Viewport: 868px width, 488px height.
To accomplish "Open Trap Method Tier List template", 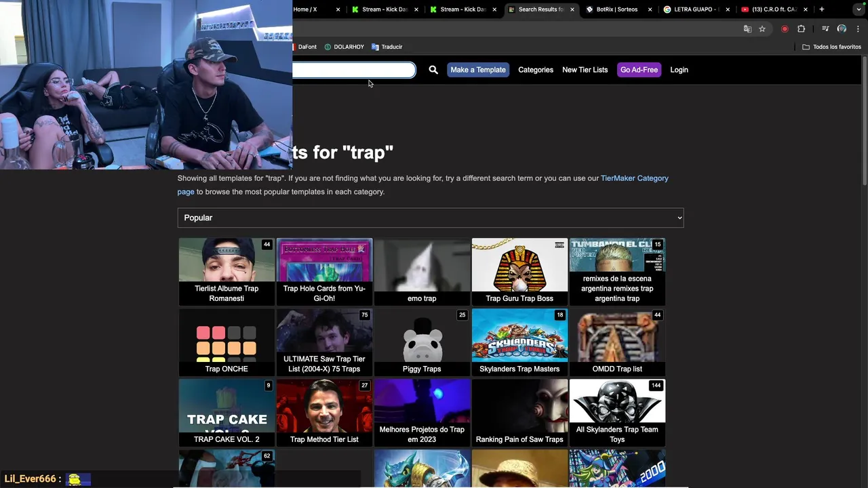I will pyautogui.click(x=324, y=413).
